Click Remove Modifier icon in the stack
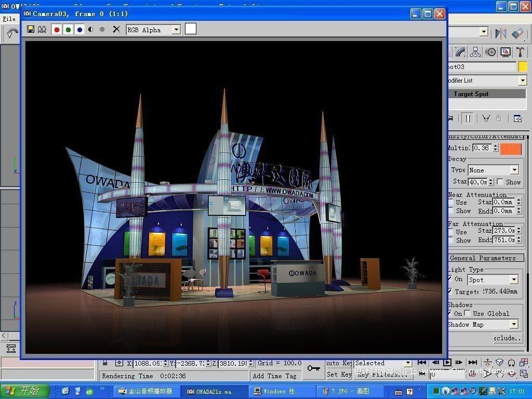Screen dimensions: 532x399 click(498, 118)
